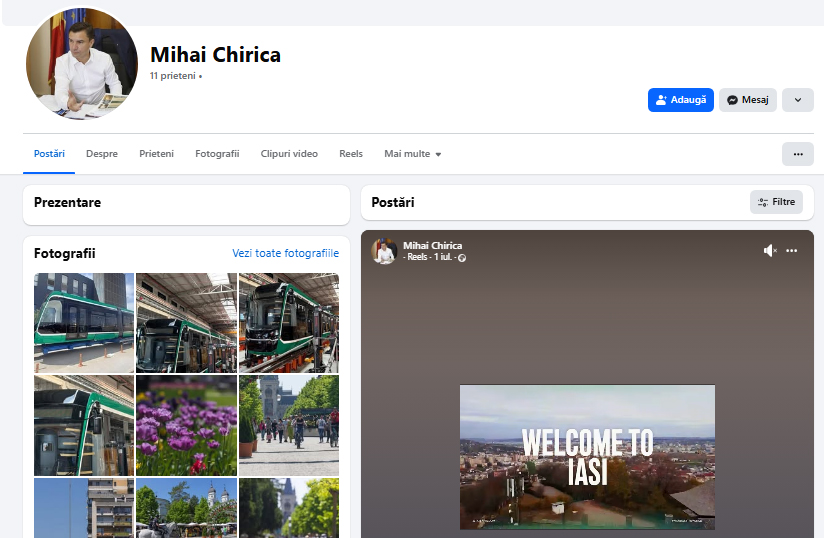824x538 pixels.
Task: Open the purple tulips photo
Action: pyautogui.click(x=187, y=425)
